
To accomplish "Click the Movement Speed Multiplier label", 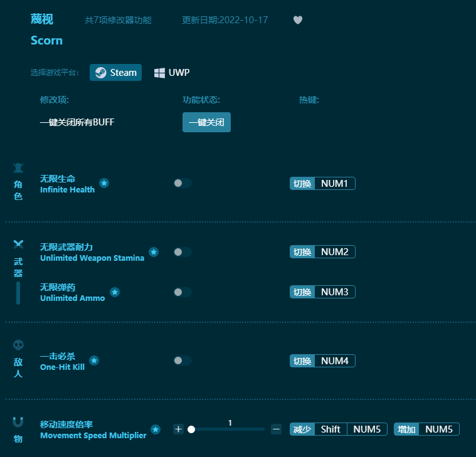I will (93, 435).
